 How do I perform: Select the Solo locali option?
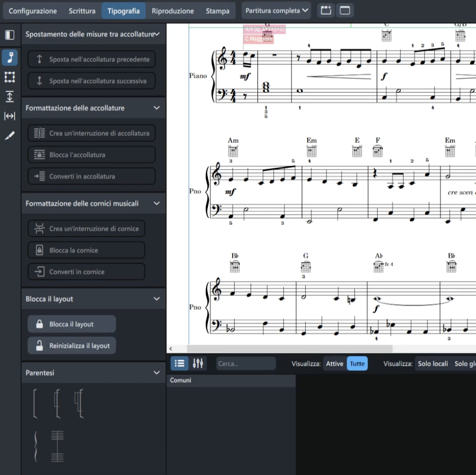[433, 364]
